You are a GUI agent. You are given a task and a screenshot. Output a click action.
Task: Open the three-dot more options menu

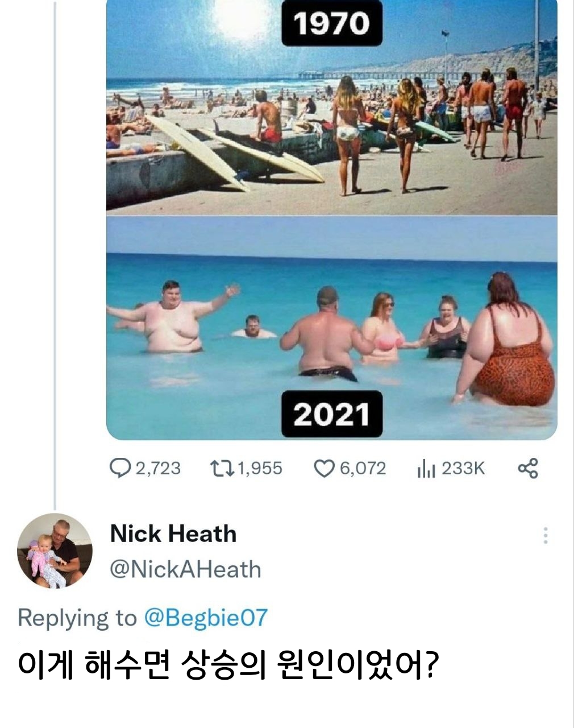click(545, 535)
